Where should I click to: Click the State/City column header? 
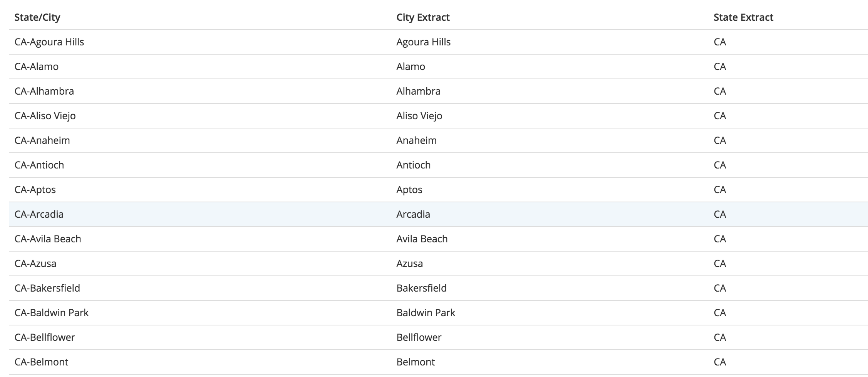(37, 17)
